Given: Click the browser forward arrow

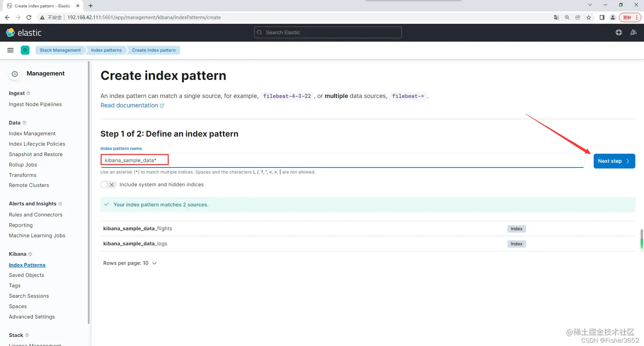Looking at the screenshot, I should [x=18, y=17].
